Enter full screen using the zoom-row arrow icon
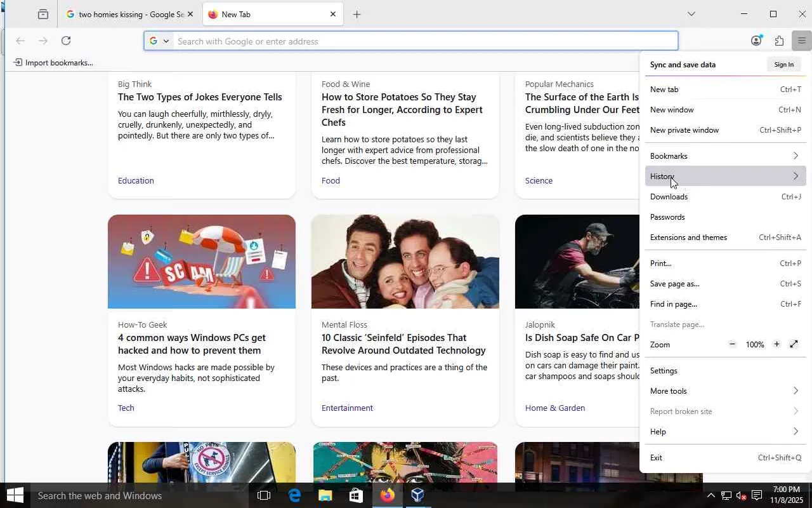The height and width of the screenshot is (508, 812). tap(794, 344)
